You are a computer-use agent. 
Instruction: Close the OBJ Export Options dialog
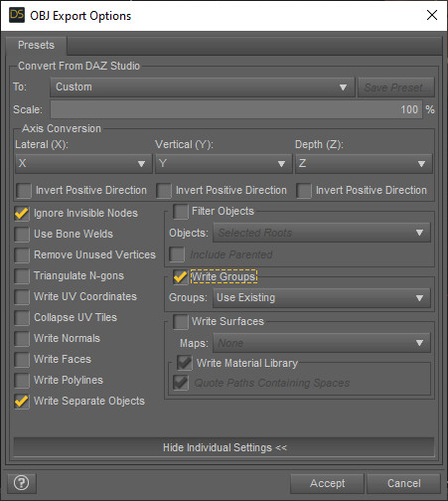pos(432,15)
